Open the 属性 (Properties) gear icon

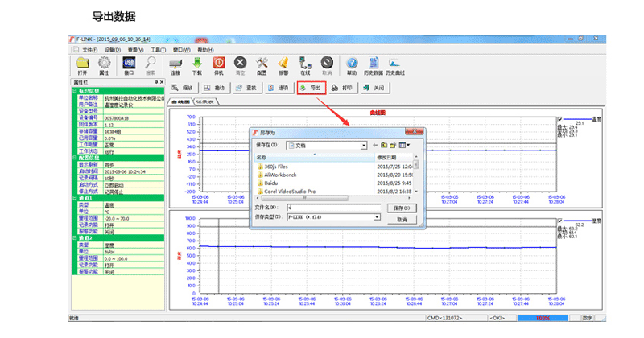104,64
